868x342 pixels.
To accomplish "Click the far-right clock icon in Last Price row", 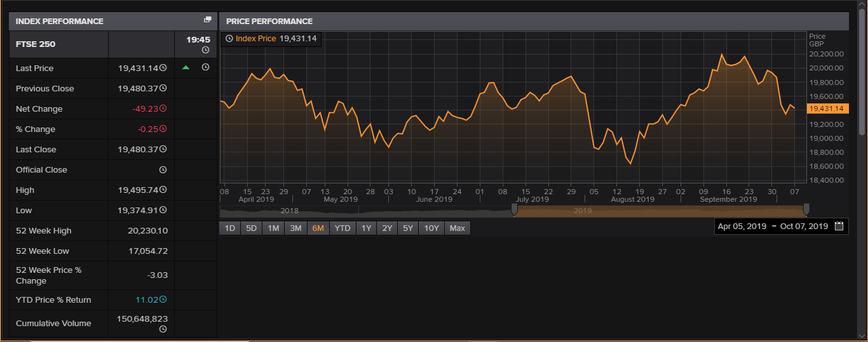I will (205, 67).
